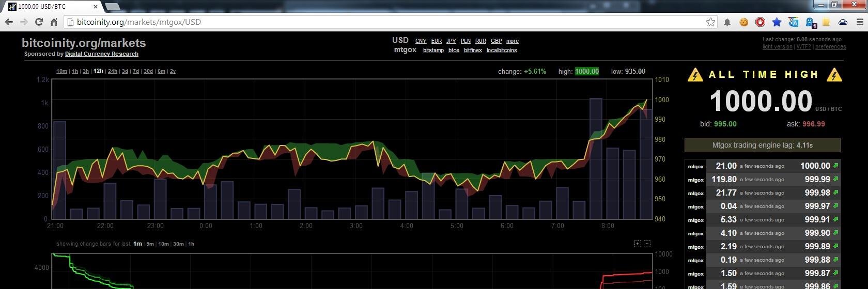The image size is (868, 289).
Task: Open the bell notification extension
Action: pos(727,22)
